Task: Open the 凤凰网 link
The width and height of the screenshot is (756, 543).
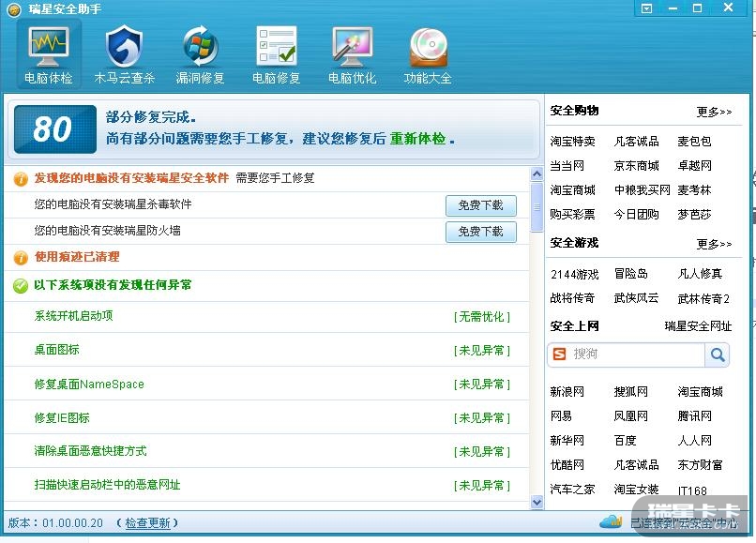Action: click(630, 416)
